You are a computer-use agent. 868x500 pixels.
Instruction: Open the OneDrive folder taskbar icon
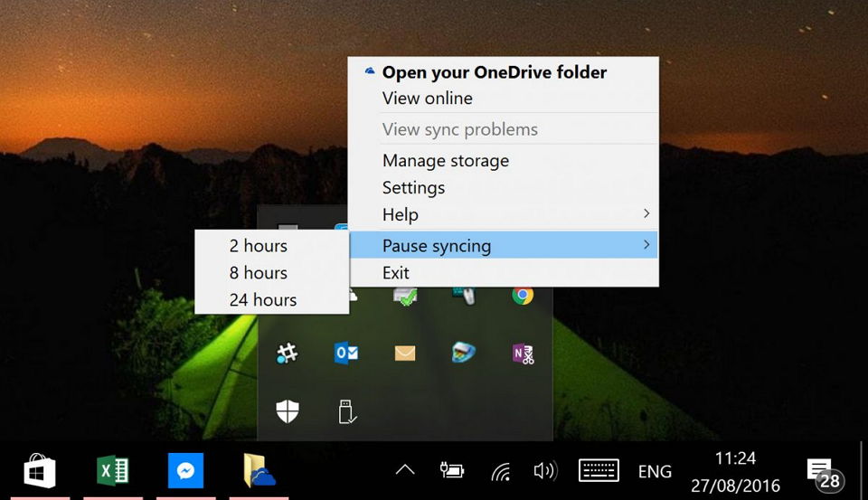tap(259, 471)
